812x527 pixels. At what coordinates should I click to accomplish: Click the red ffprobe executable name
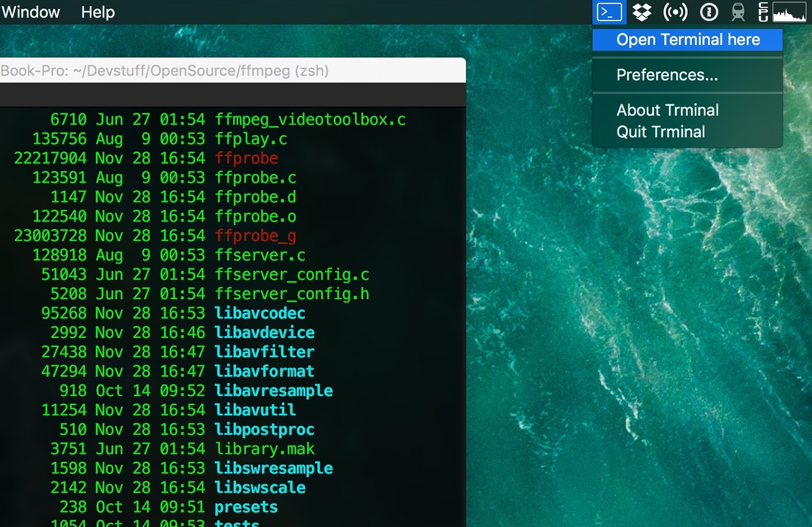[246, 158]
